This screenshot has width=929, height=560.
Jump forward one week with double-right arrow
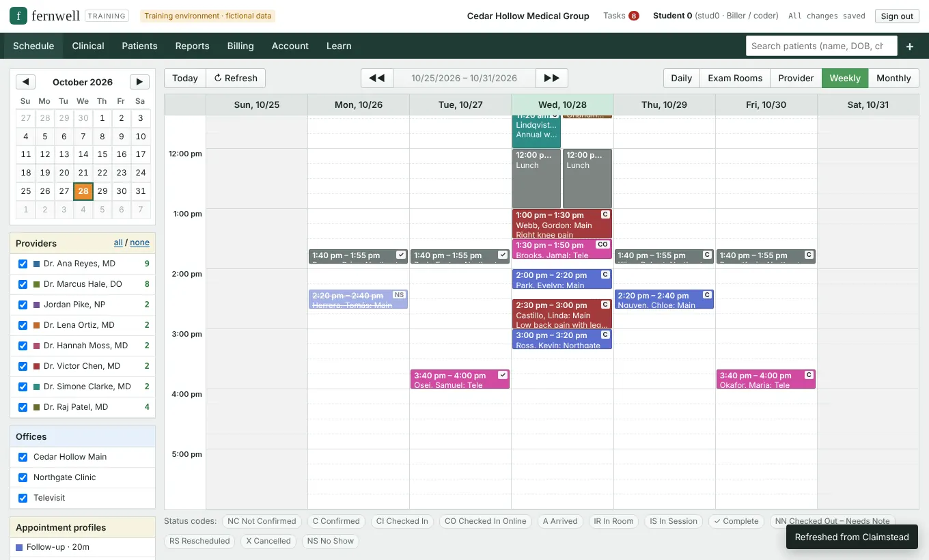pos(552,78)
